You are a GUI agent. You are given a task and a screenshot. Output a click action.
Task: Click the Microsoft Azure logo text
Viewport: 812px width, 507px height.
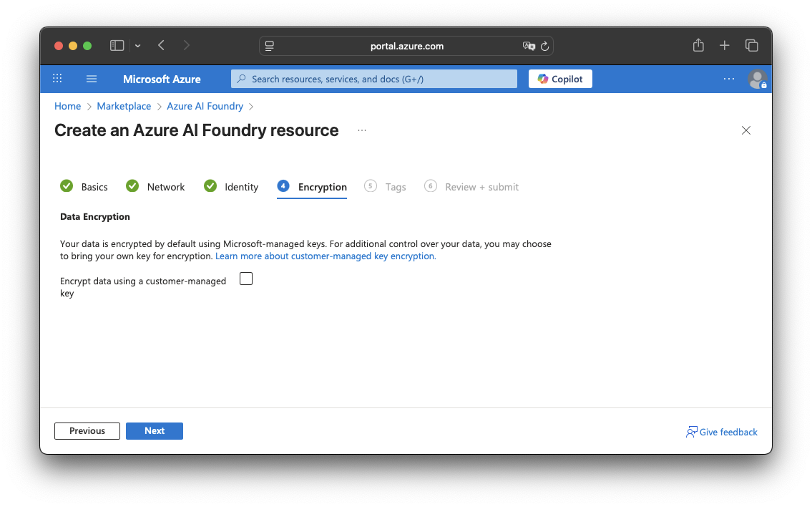pos(162,79)
